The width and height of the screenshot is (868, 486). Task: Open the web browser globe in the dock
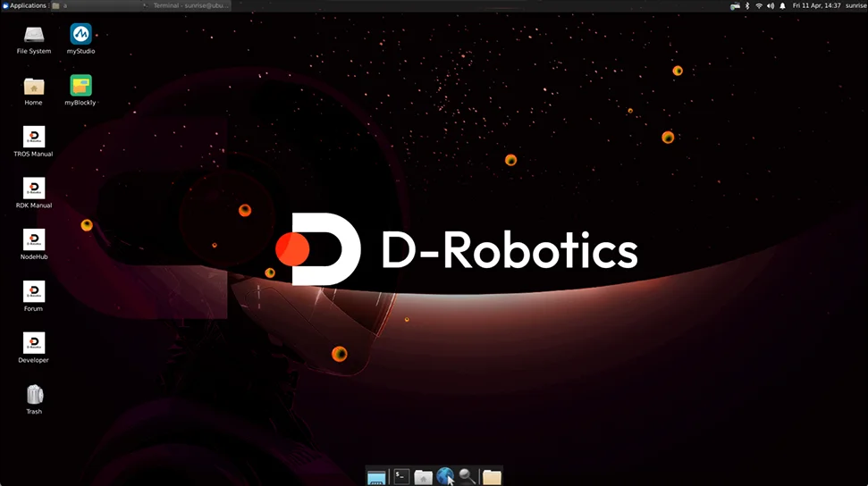pos(445,477)
